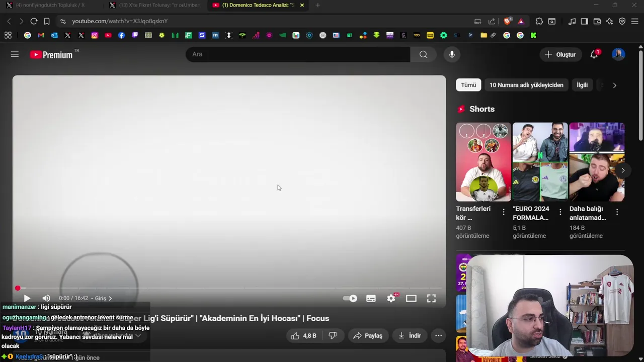644x362 pixels.
Task: Toggle subtitles captions button
Action: point(371,298)
